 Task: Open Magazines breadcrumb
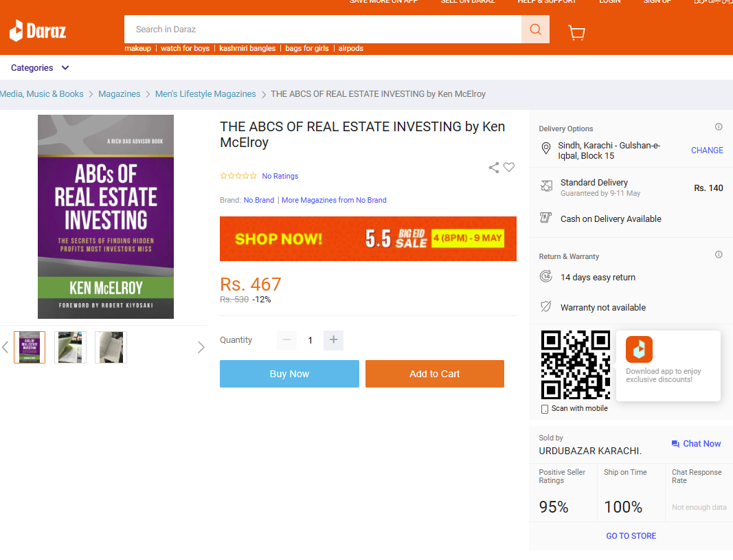point(120,94)
